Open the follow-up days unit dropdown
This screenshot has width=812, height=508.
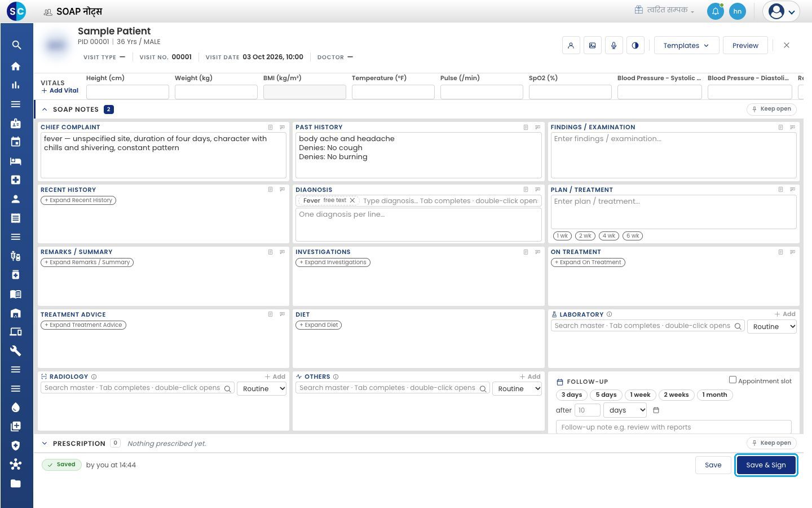click(x=625, y=410)
